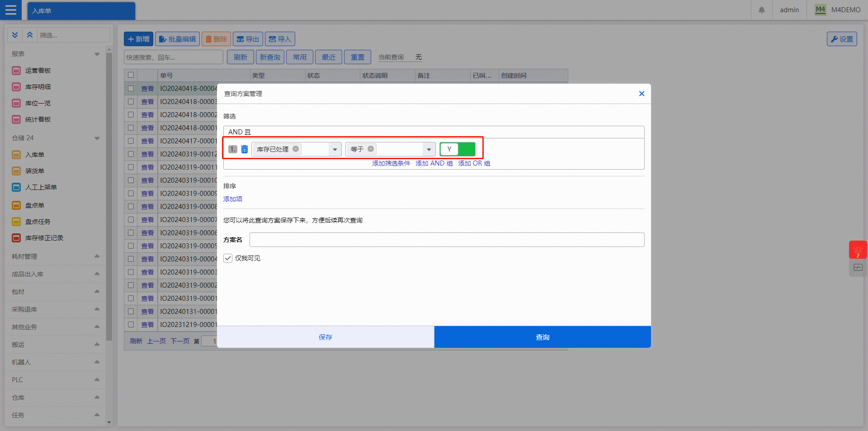The height and width of the screenshot is (431, 868).
Task: Expand the 采购退库 menu group
Action: coord(97,309)
